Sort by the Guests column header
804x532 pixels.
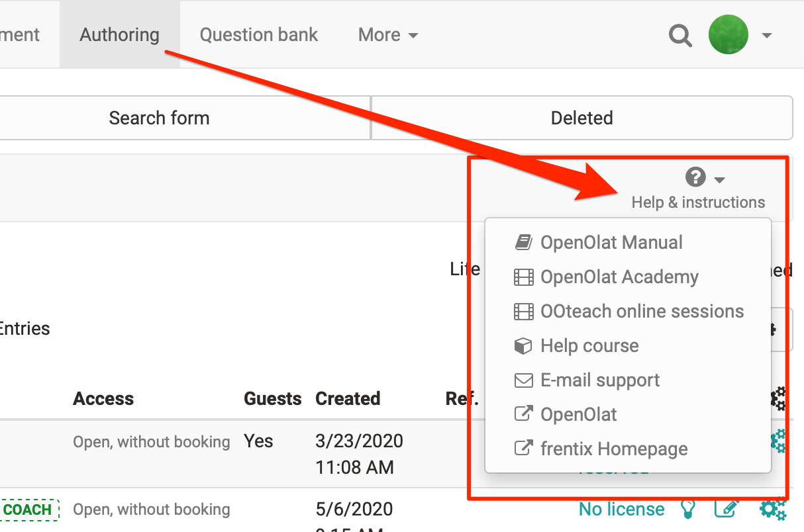click(x=272, y=398)
